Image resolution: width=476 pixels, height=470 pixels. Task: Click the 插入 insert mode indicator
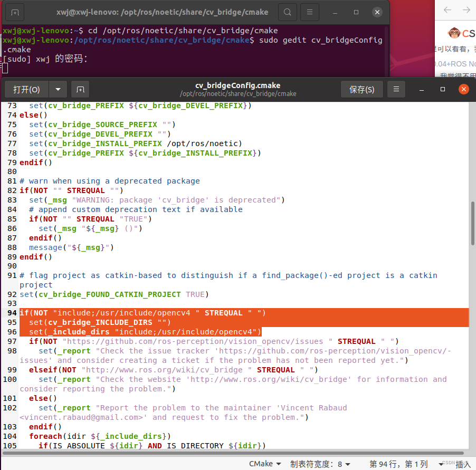point(463,464)
